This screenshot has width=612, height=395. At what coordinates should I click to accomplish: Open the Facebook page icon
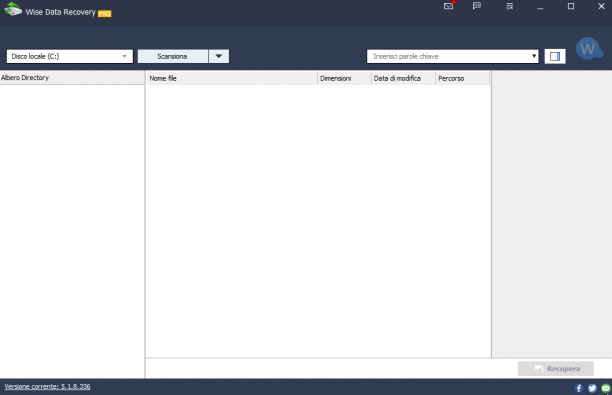coord(579,388)
